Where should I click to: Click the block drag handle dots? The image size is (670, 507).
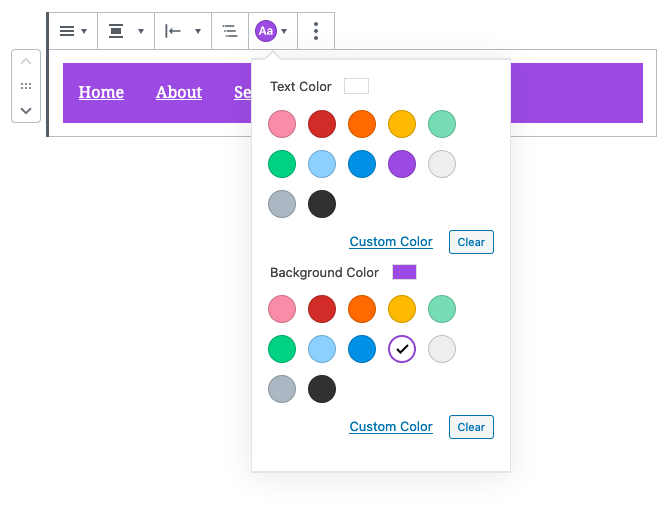point(26,87)
